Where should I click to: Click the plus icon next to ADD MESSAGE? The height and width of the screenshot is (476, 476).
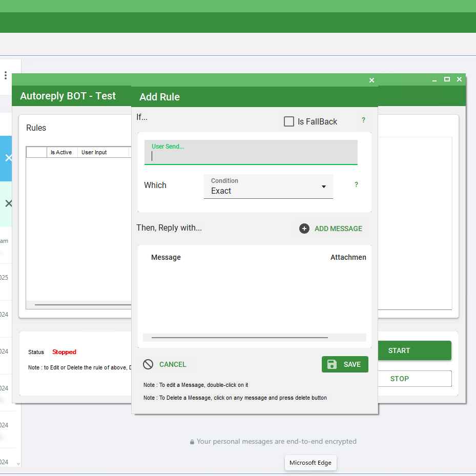click(304, 229)
